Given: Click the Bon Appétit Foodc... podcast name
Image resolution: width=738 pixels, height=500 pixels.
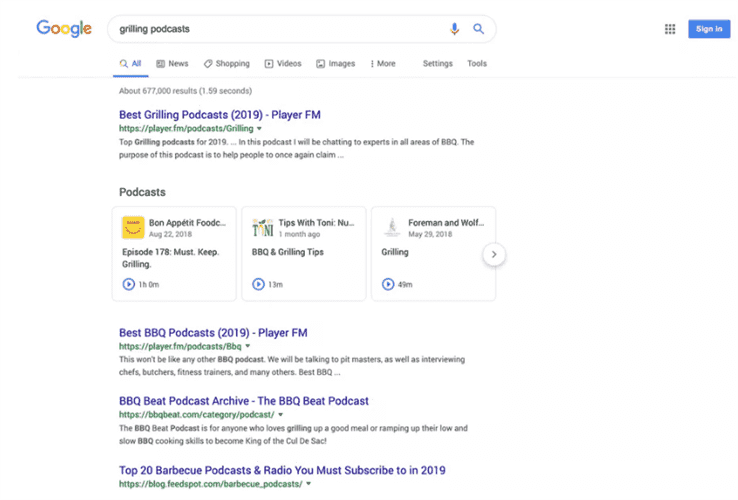Looking at the screenshot, I should click(x=187, y=223).
